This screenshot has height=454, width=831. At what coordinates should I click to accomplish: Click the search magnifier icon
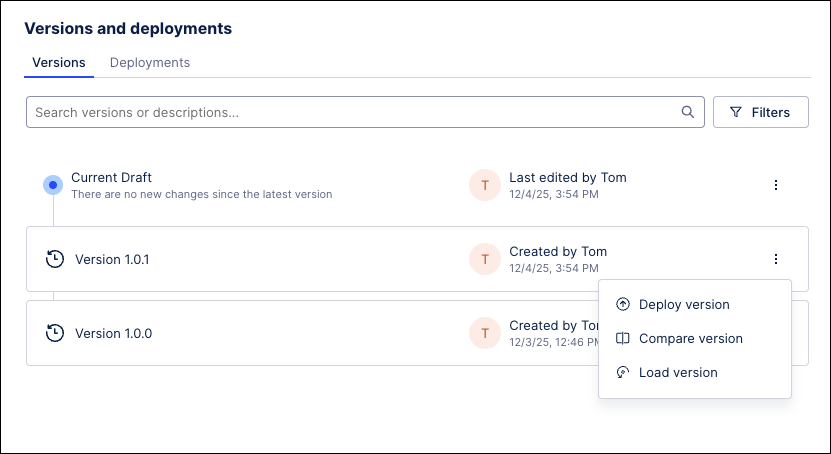(x=688, y=112)
